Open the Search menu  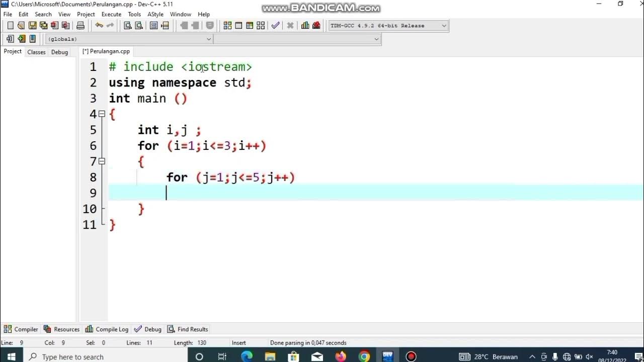pos(43,14)
